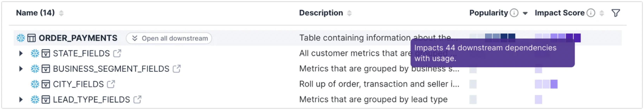Image resolution: width=644 pixels, height=110 pixels.
Task: Open LEAD_TYPE_FIELDS external link icon
Action: [x=137, y=100]
